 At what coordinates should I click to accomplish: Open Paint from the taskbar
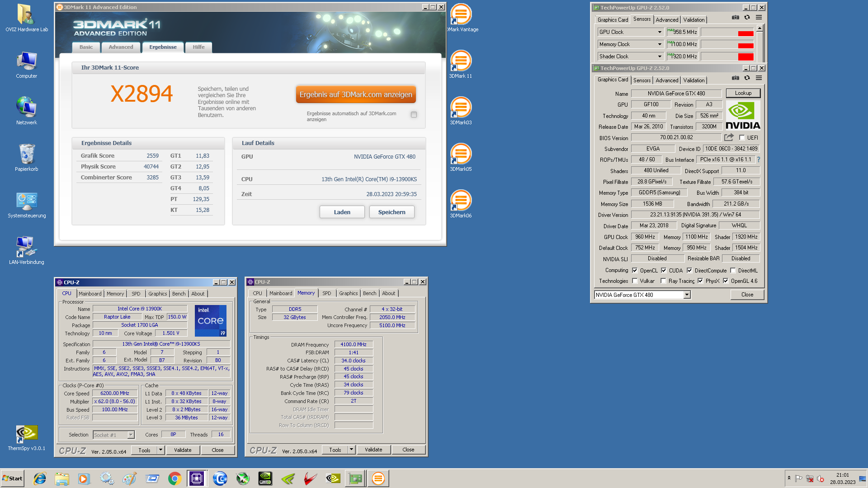pyautogui.click(x=129, y=479)
